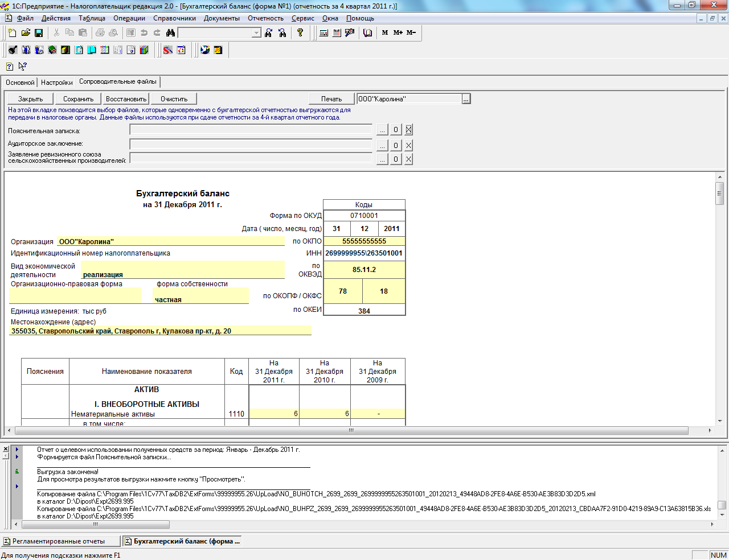Screen dimensions: 729x560
Task: Click the Print printer icon
Action: 100,33
